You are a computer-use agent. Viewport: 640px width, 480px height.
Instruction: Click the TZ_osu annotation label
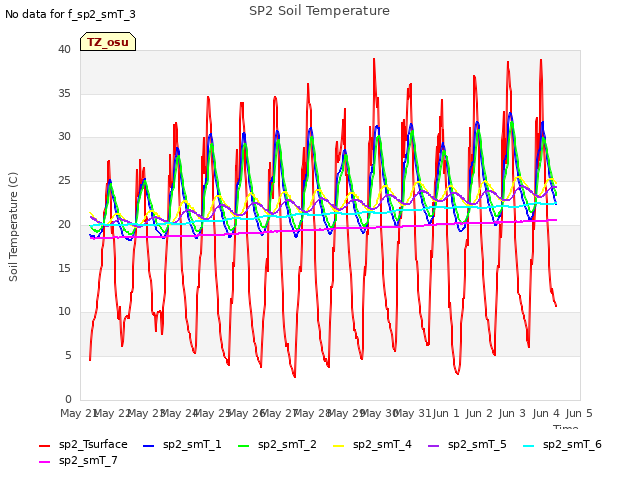tap(108, 42)
